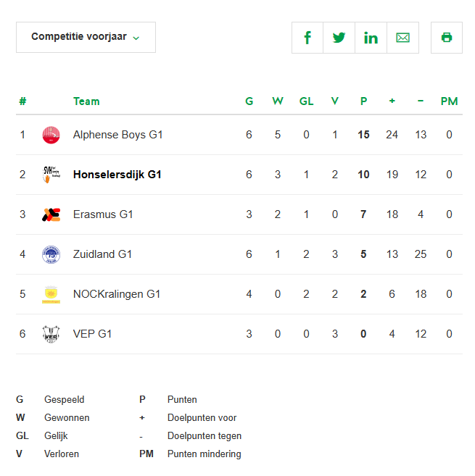
Task: Click the NOCKralingen club logo
Action: (51, 294)
